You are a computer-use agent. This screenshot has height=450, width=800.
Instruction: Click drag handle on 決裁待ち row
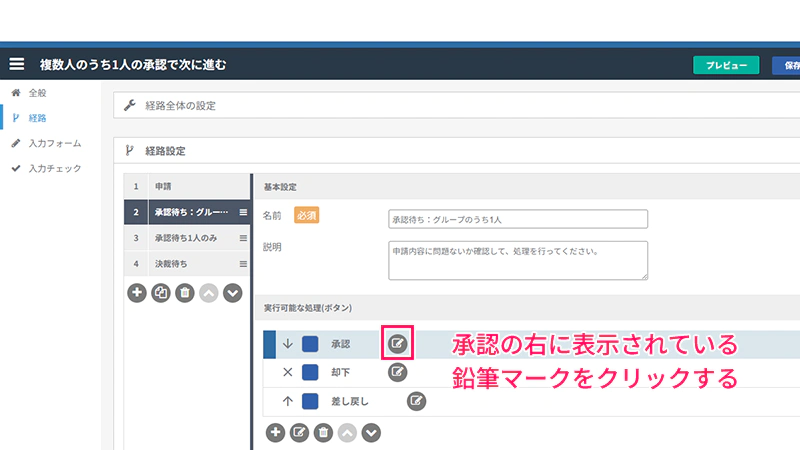(x=243, y=264)
